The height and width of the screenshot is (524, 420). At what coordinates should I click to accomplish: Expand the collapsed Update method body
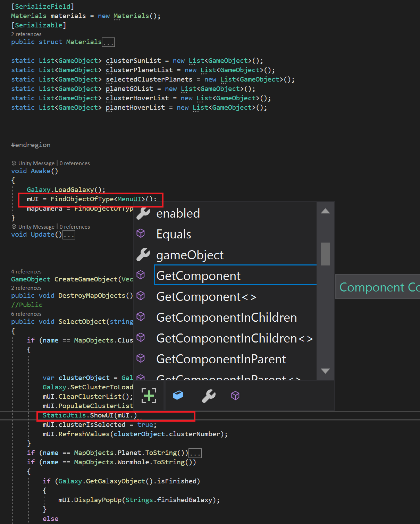(69, 235)
